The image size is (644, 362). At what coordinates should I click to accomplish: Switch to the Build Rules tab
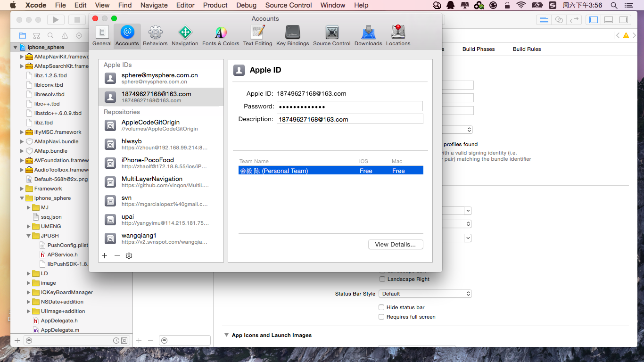coord(527,49)
